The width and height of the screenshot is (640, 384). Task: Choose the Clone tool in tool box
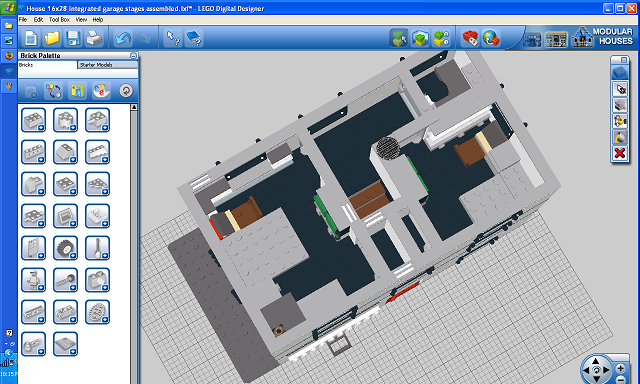point(620,89)
